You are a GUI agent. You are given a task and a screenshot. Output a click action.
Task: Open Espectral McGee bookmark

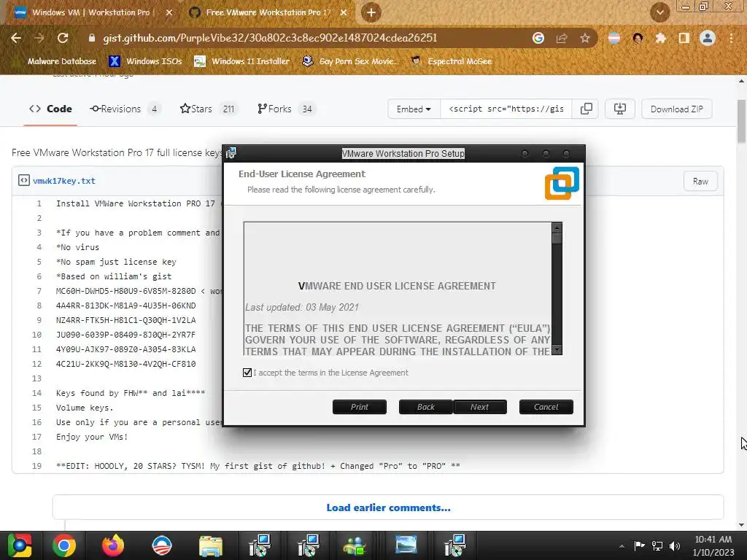click(451, 61)
